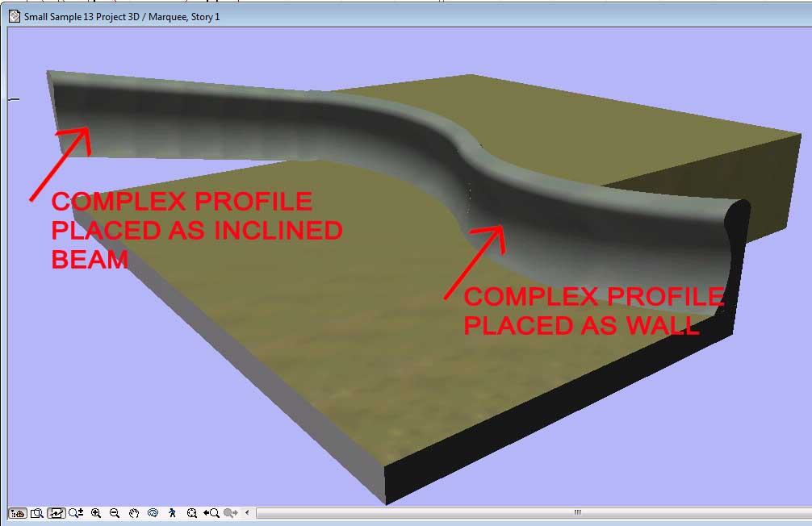The height and width of the screenshot is (526, 812).
Task: Activate the Pan hand tool
Action: (x=133, y=513)
